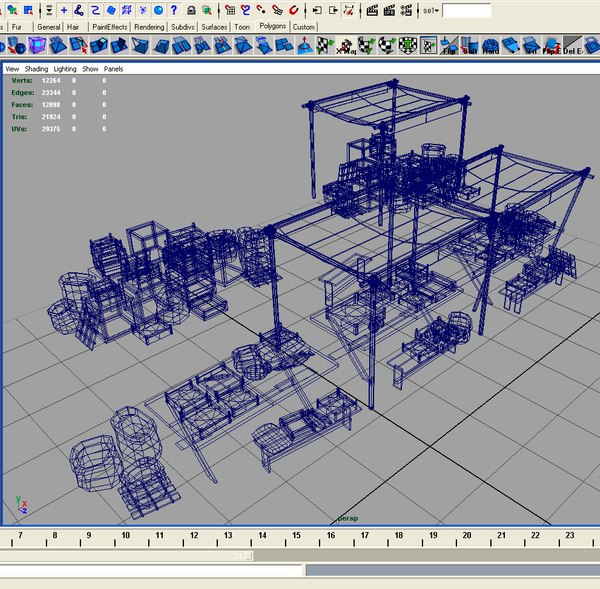Image resolution: width=600 pixels, height=589 pixels.
Task: Open the sel input mode dropdown
Action: (430, 11)
